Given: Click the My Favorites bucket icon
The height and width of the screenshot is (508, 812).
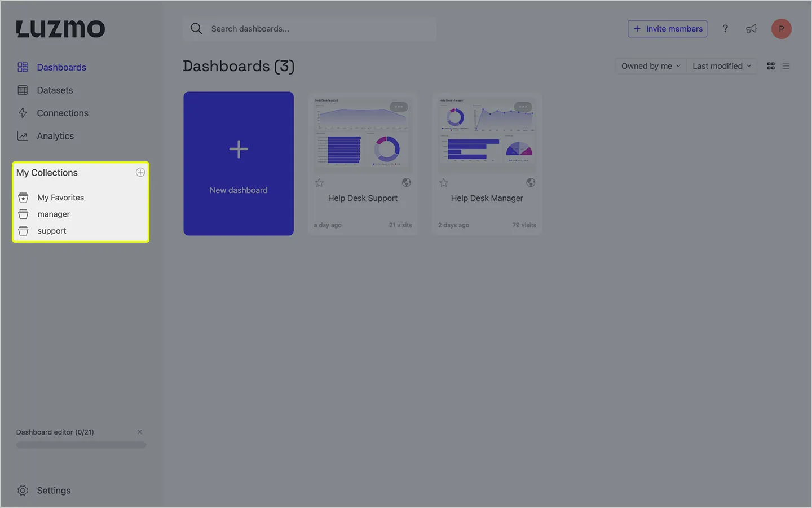Looking at the screenshot, I should pyautogui.click(x=23, y=198).
